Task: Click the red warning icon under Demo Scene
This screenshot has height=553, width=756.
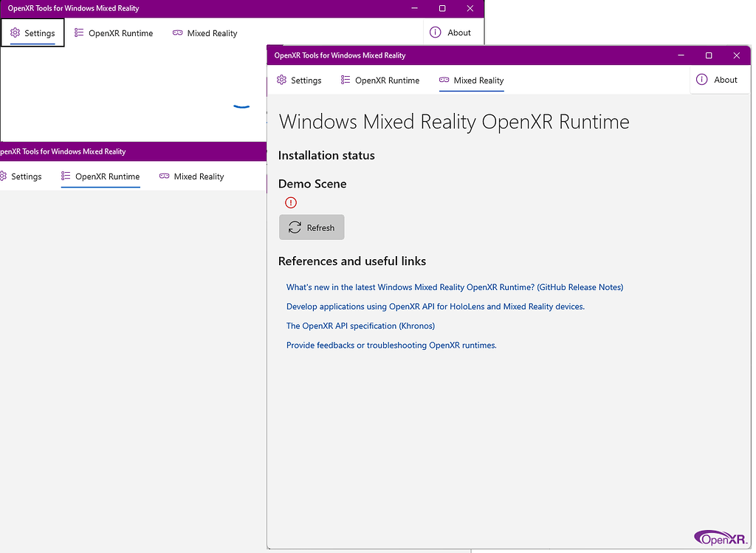Action: [x=291, y=202]
